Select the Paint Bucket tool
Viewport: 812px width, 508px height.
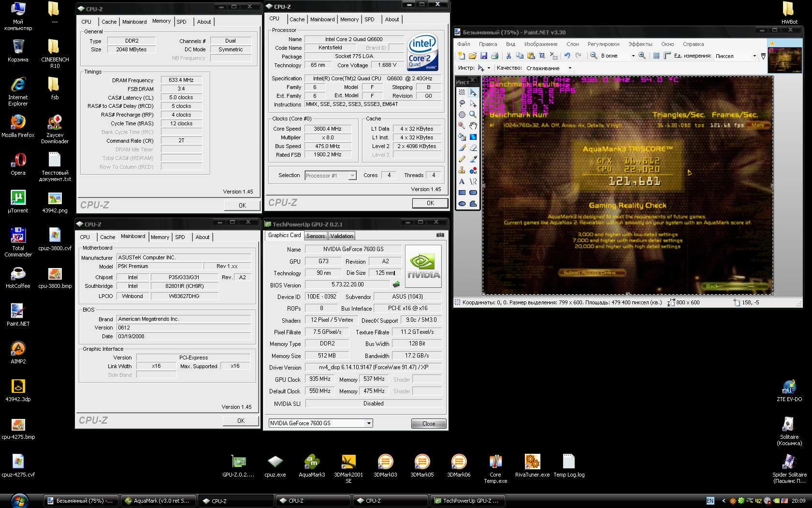(462, 136)
